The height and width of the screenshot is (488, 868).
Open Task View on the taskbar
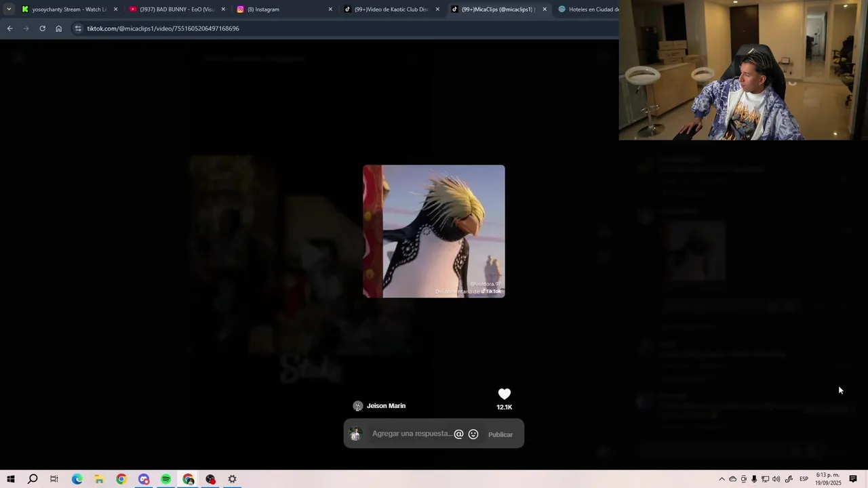54,479
